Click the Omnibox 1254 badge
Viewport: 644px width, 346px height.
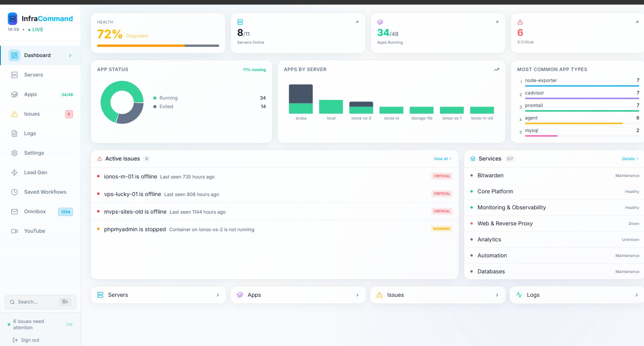[66, 212]
